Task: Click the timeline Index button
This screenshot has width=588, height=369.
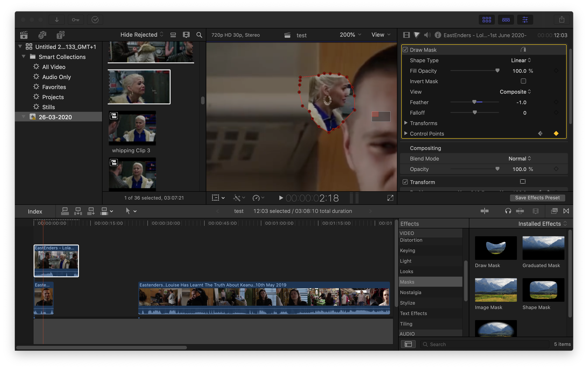Action: click(x=35, y=211)
